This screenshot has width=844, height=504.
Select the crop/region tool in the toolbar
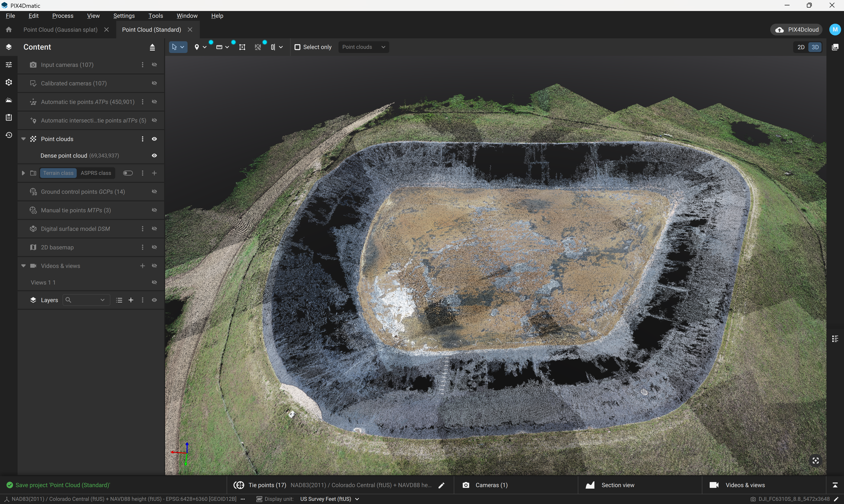click(x=242, y=47)
